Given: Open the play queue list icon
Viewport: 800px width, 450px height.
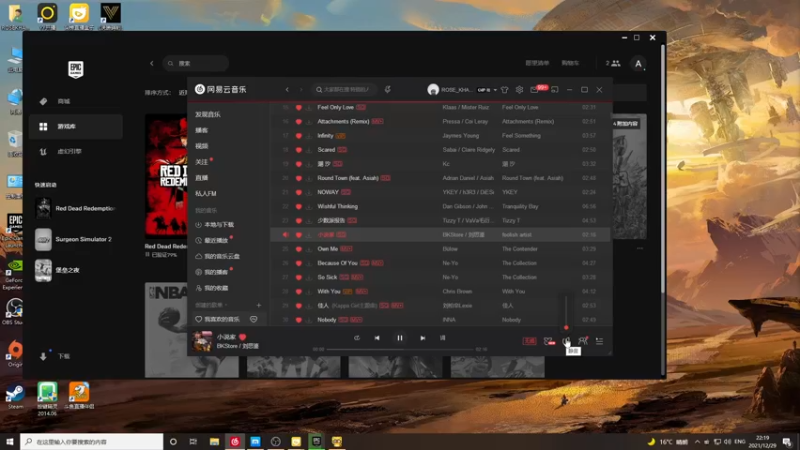Looking at the screenshot, I should (599, 341).
